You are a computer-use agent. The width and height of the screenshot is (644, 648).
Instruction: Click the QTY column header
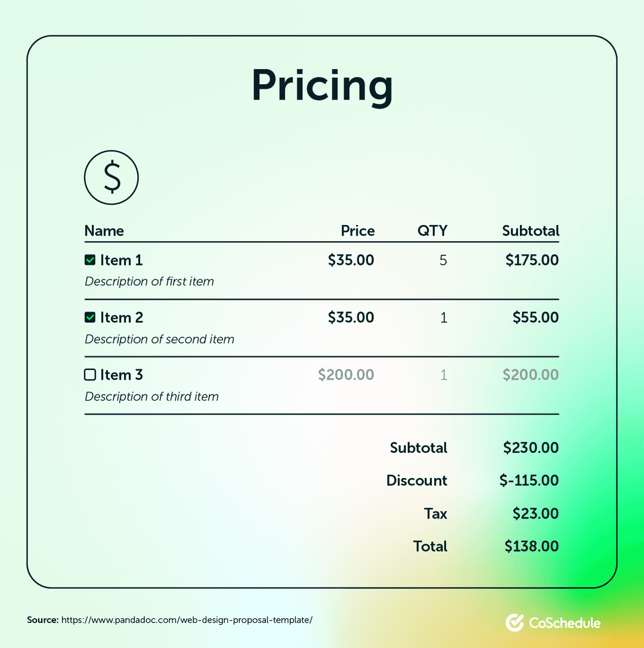click(x=432, y=231)
